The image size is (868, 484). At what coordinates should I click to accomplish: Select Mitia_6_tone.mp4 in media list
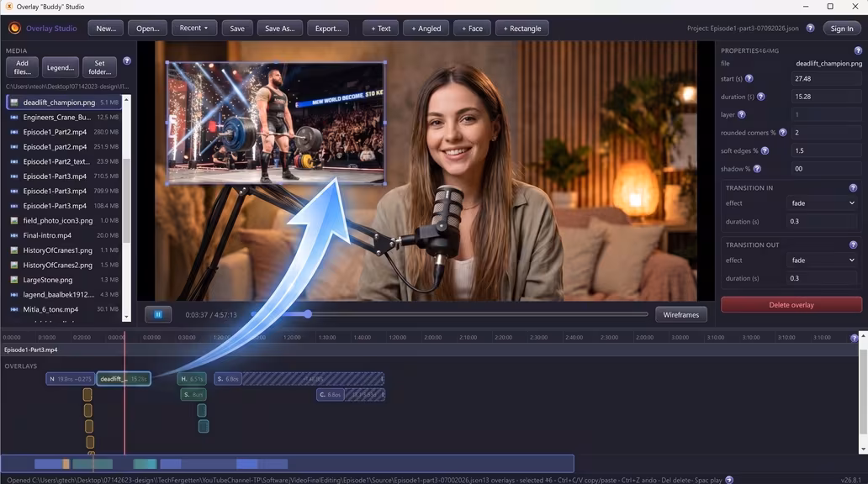(65, 309)
